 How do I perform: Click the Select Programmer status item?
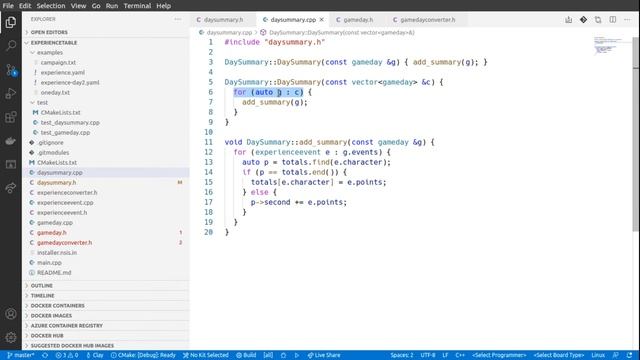tap(499, 355)
